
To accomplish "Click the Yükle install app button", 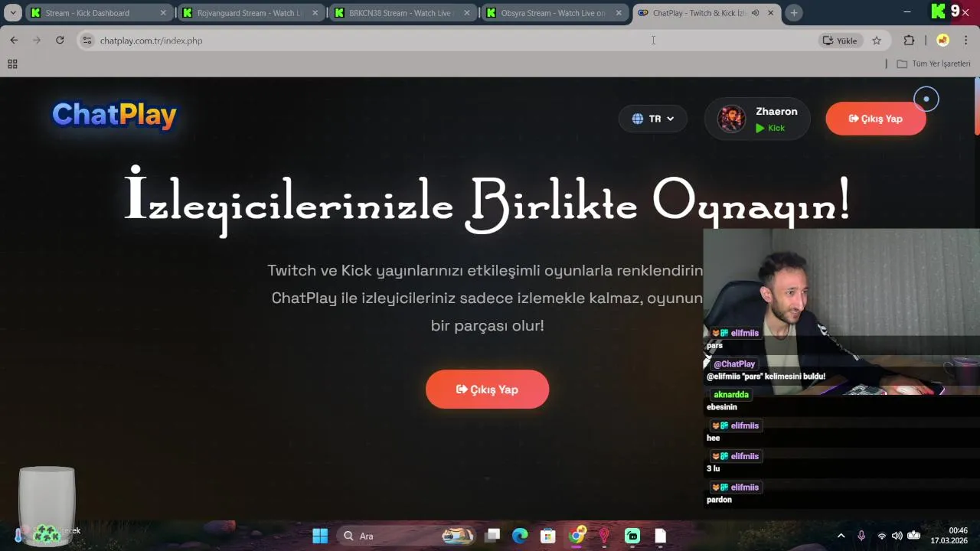I will (840, 41).
